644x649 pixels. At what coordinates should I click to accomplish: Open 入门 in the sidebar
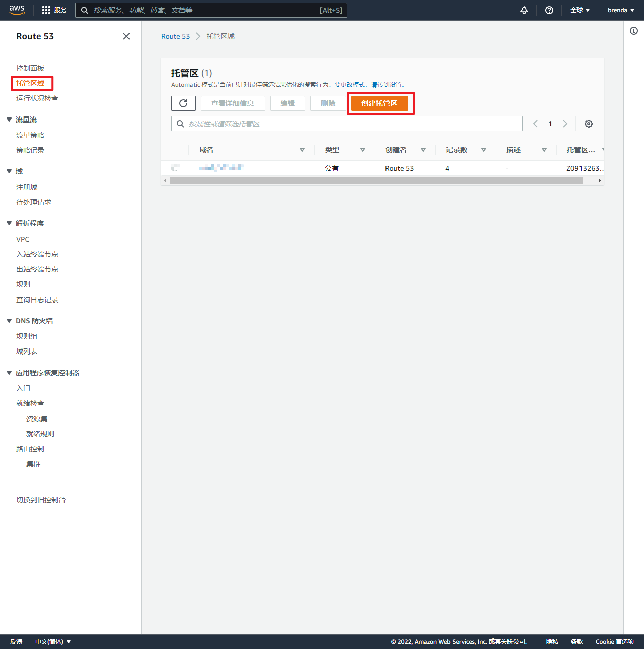coord(23,388)
